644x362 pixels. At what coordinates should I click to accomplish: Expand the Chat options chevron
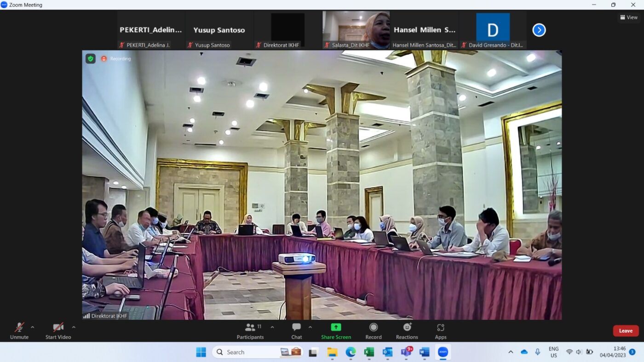coord(310,327)
